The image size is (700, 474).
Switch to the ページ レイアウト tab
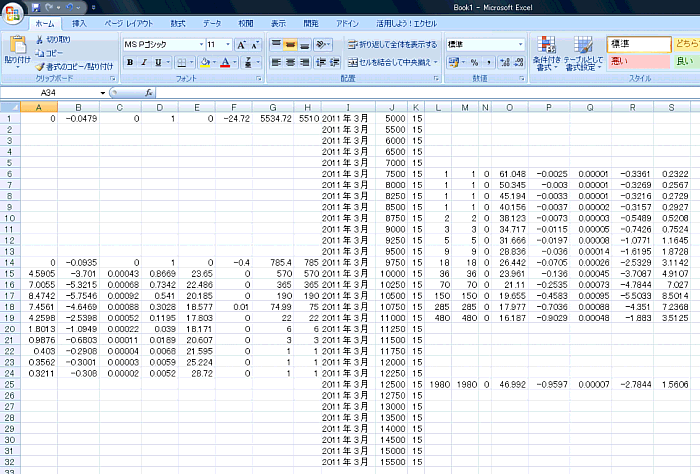[x=129, y=24]
